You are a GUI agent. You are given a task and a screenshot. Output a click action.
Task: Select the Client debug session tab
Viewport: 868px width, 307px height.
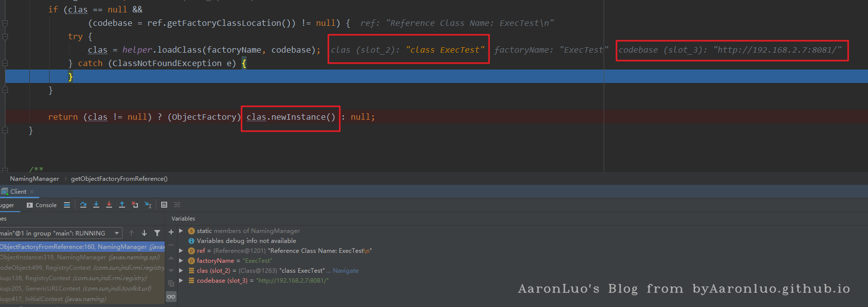(18, 192)
